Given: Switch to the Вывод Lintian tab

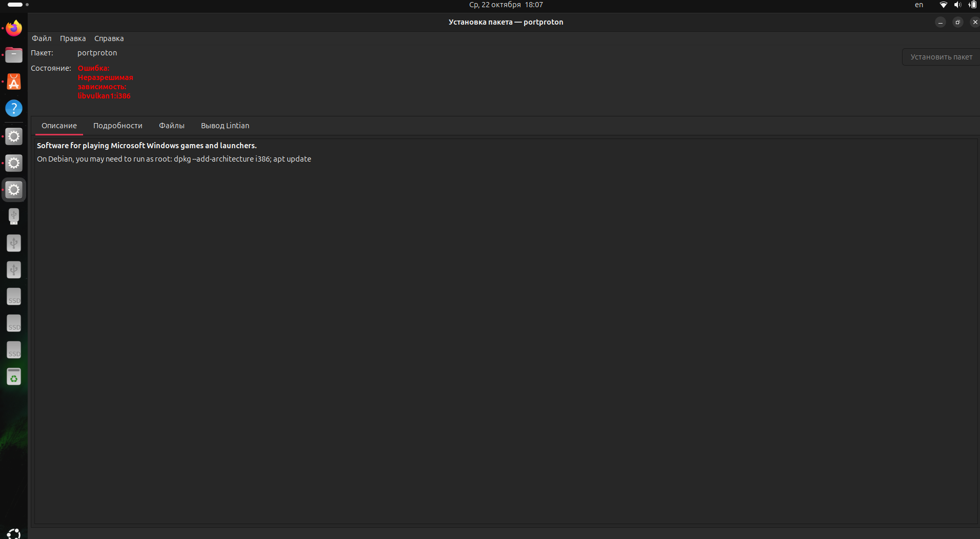Looking at the screenshot, I should [225, 126].
